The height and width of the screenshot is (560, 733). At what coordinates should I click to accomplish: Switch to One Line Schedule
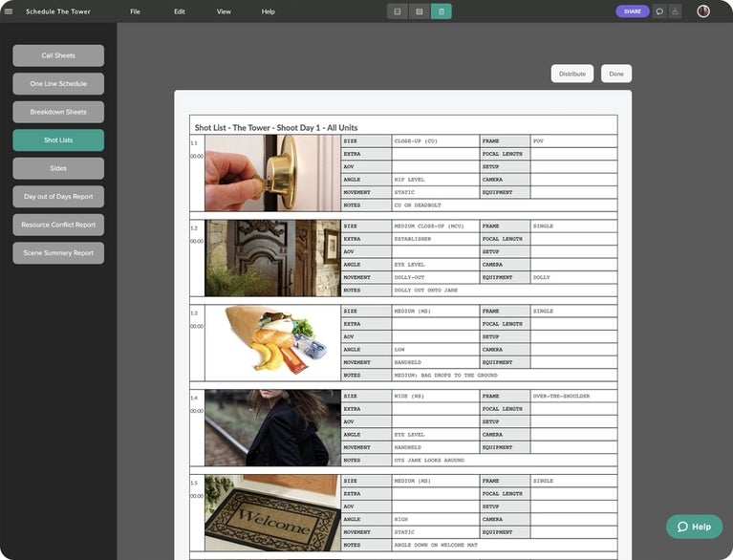(x=58, y=84)
